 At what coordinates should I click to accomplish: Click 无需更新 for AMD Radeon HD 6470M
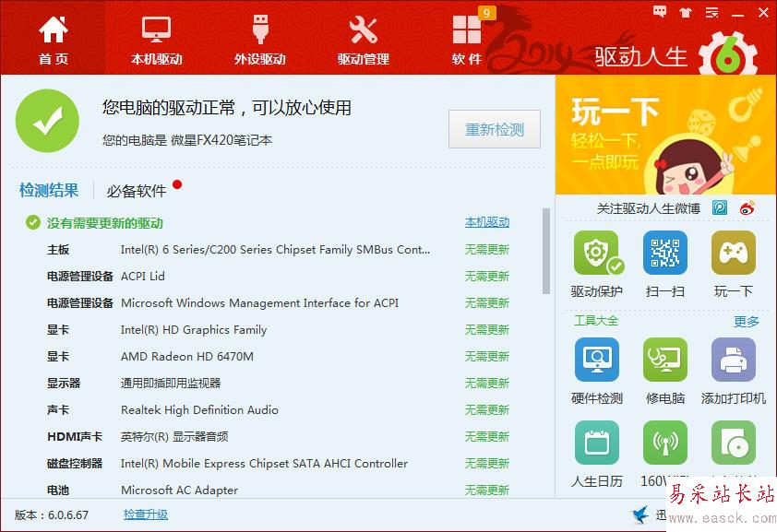click(487, 356)
